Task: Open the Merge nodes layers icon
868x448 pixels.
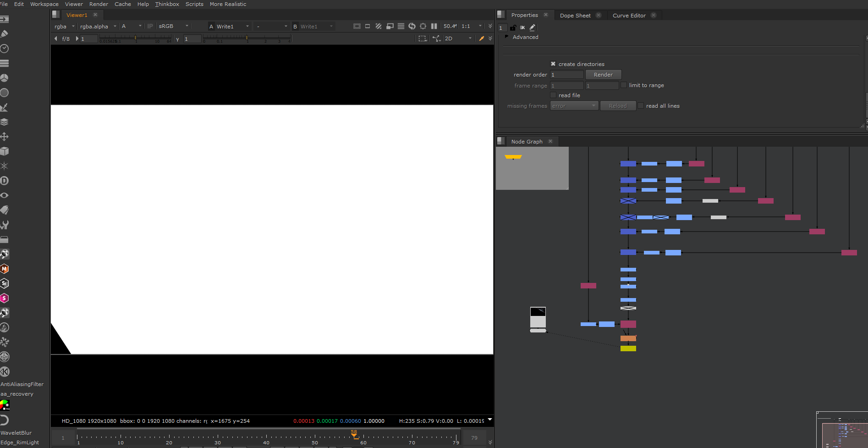Action: coord(5,122)
